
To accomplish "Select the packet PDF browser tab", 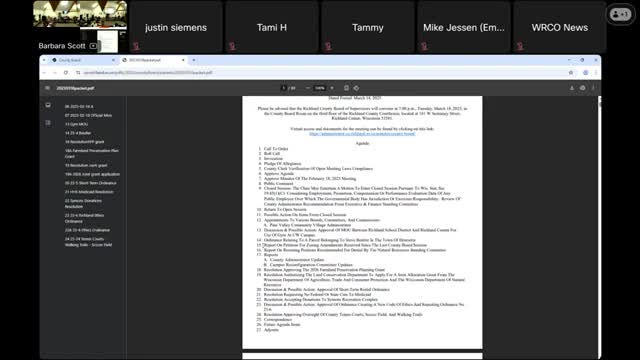I will [153, 60].
